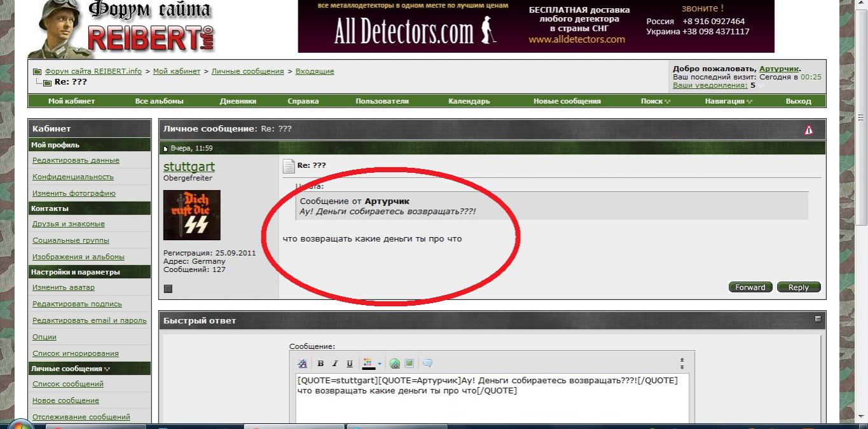868x429 pixels.
Task: Click the Obergefreiter rank text
Action: [x=188, y=179]
